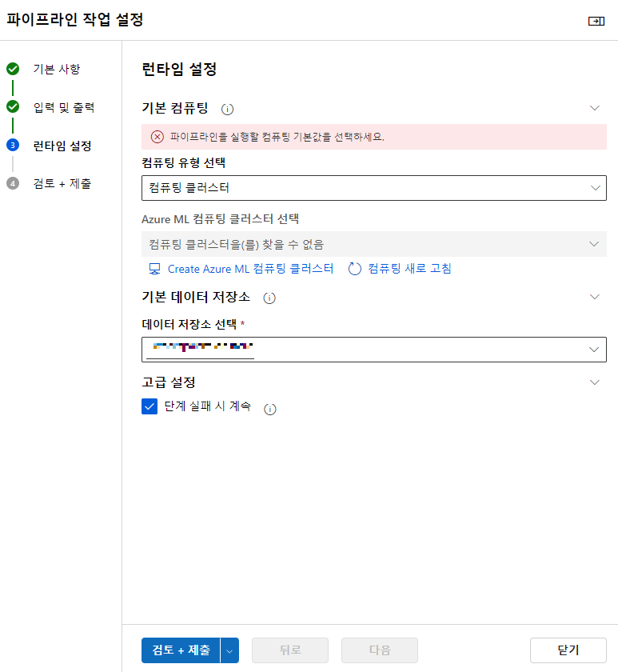Collapse the 기본 데이터 저장소 section chevron
618x672 pixels.
pyautogui.click(x=595, y=297)
